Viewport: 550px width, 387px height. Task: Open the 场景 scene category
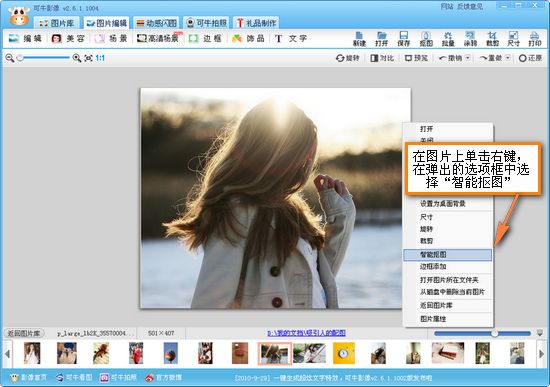[111, 38]
